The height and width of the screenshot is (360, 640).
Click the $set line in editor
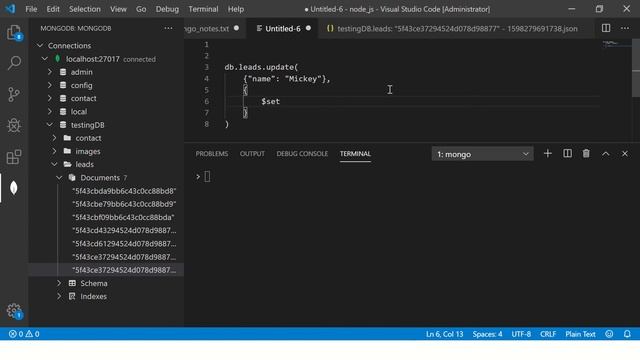(x=270, y=101)
